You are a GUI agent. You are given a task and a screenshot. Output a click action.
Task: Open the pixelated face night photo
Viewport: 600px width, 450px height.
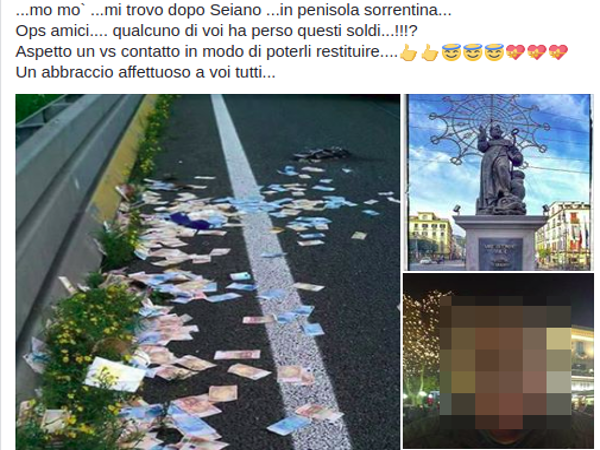[x=498, y=361]
